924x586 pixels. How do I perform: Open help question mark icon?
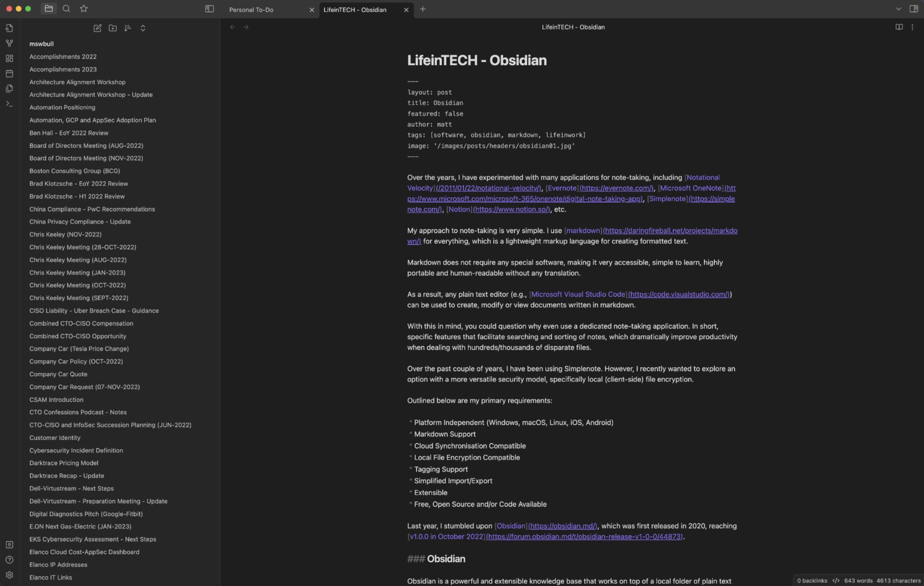pyautogui.click(x=9, y=560)
